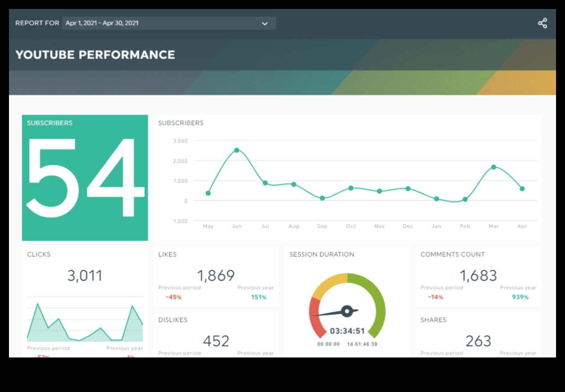The width and height of the screenshot is (565, 392).
Task: Click the yellow segment of the Session Duration gauge
Action: tap(330, 283)
